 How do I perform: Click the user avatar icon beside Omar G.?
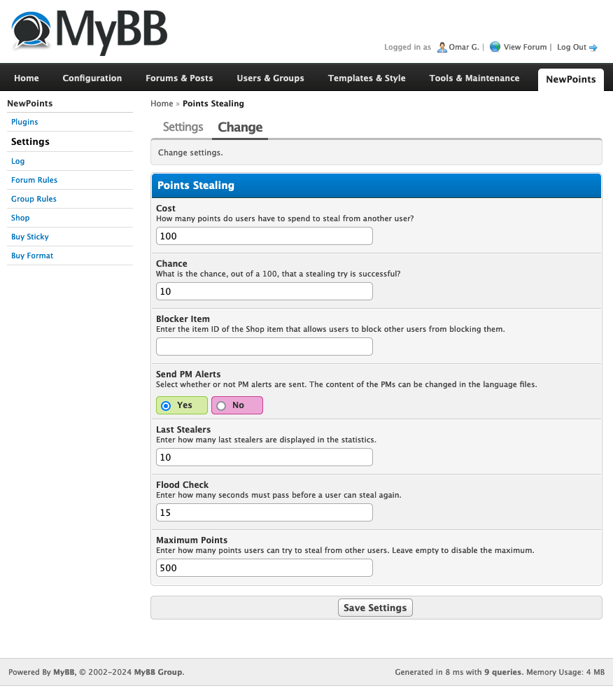442,47
